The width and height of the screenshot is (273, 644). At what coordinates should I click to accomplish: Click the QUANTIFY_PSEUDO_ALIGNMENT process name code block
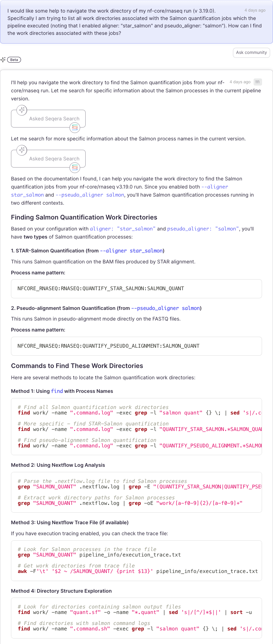tap(136, 346)
